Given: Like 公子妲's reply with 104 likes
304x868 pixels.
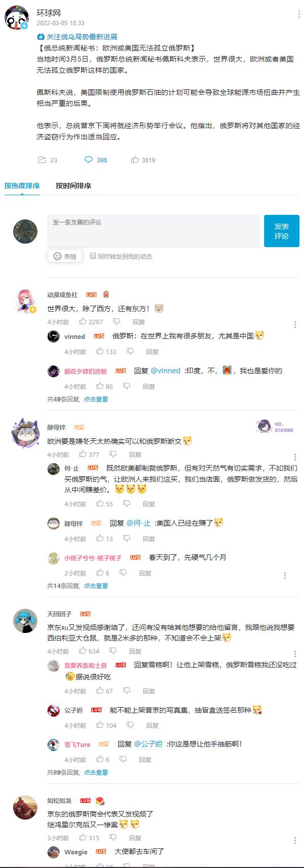Looking at the screenshot, I should tap(100, 725).
